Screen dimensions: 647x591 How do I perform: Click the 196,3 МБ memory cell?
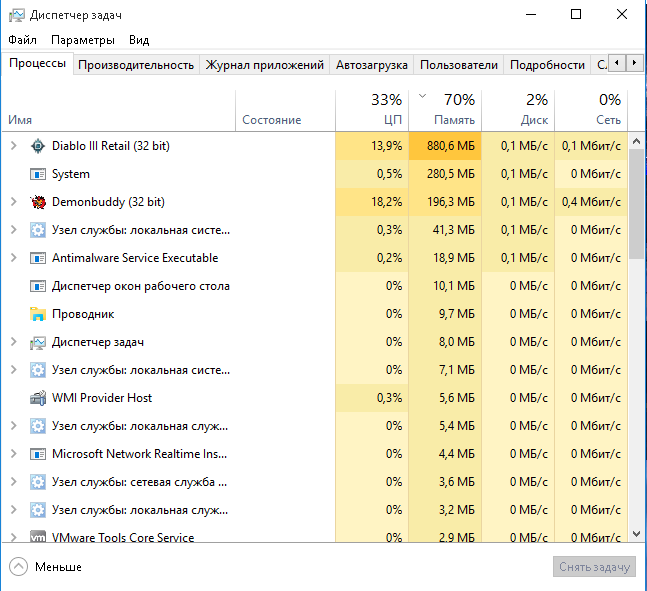tap(445, 202)
